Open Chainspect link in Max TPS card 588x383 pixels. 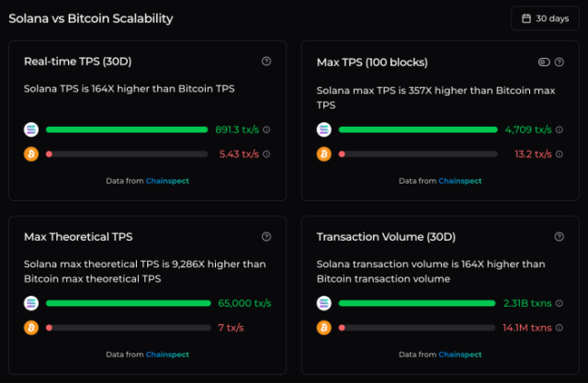click(460, 181)
